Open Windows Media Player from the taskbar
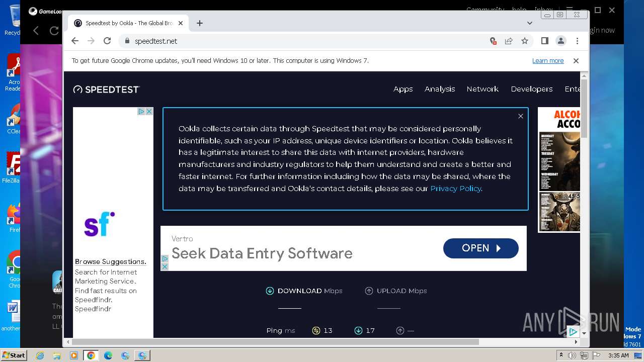This screenshot has width=644, height=362. (74, 355)
